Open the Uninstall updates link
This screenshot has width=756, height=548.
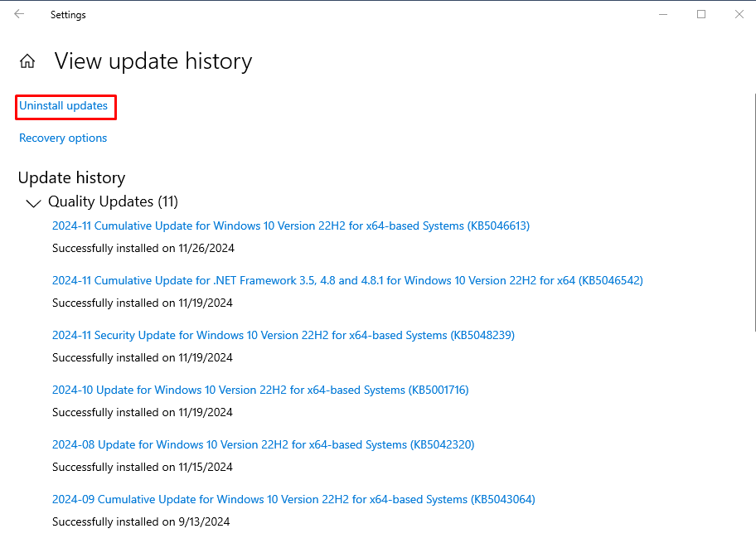pyautogui.click(x=64, y=106)
